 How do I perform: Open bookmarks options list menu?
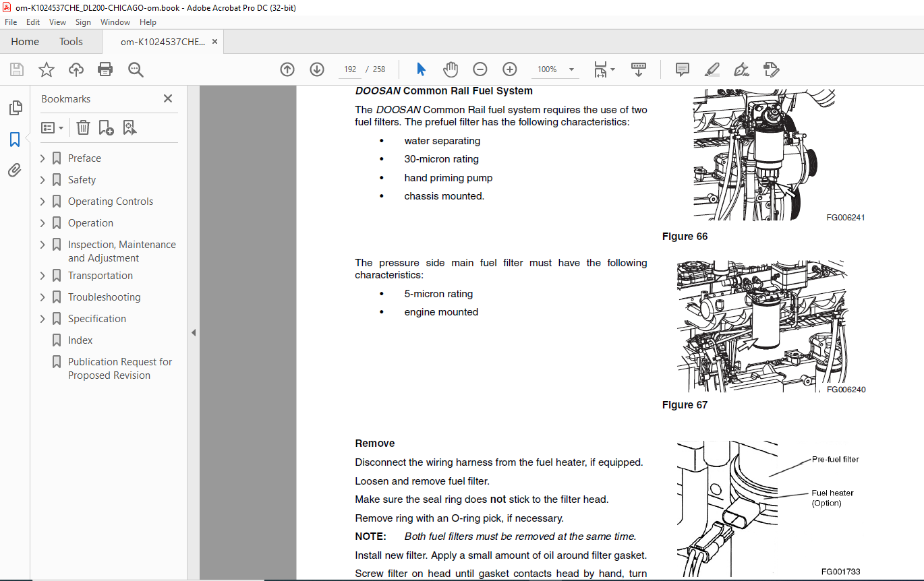[53, 127]
